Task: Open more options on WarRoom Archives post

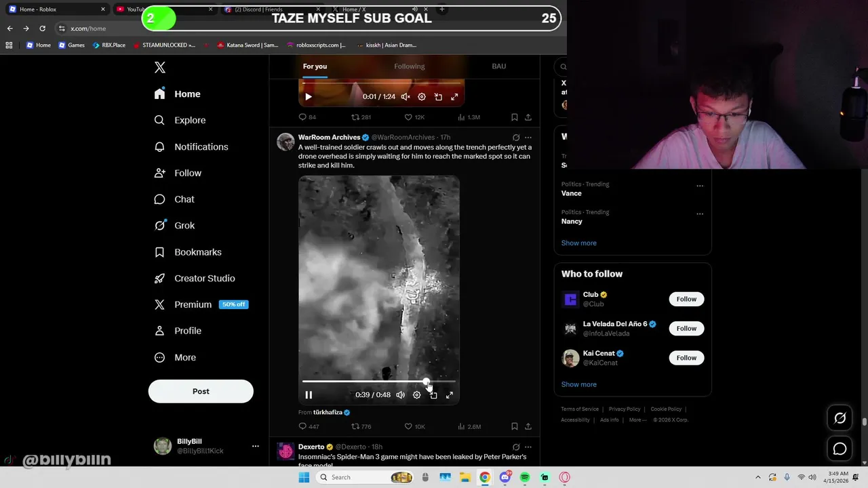Action: pyautogui.click(x=528, y=138)
